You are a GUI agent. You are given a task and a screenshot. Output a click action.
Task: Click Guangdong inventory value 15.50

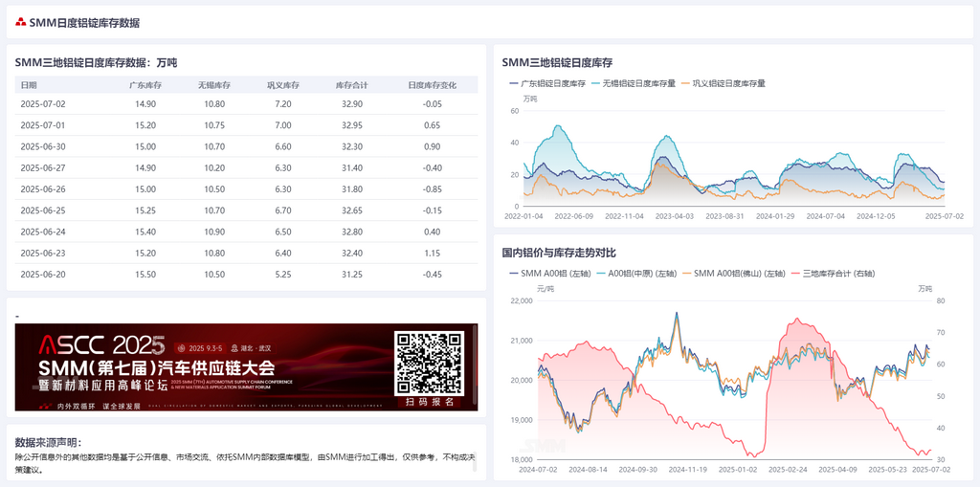point(145,274)
